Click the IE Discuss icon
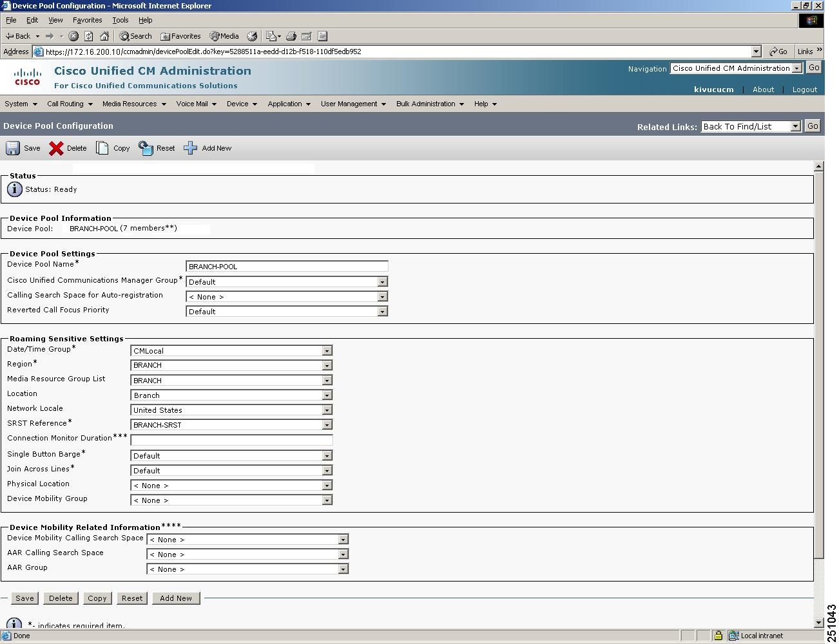Image resolution: width=839 pixels, height=644 pixels. [323, 36]
